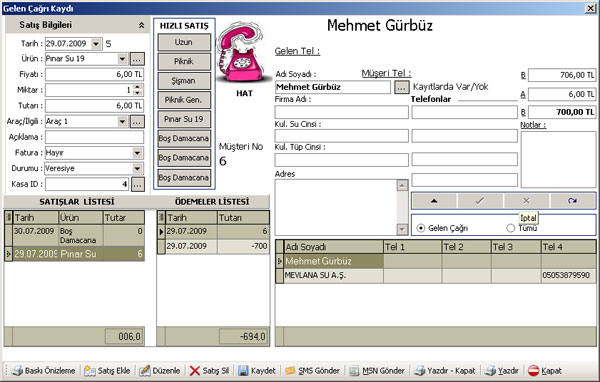The height and width of the screenshot is (382, 600).
Task: Click the Uzun quick sale button
Action: tap(184, 42)
